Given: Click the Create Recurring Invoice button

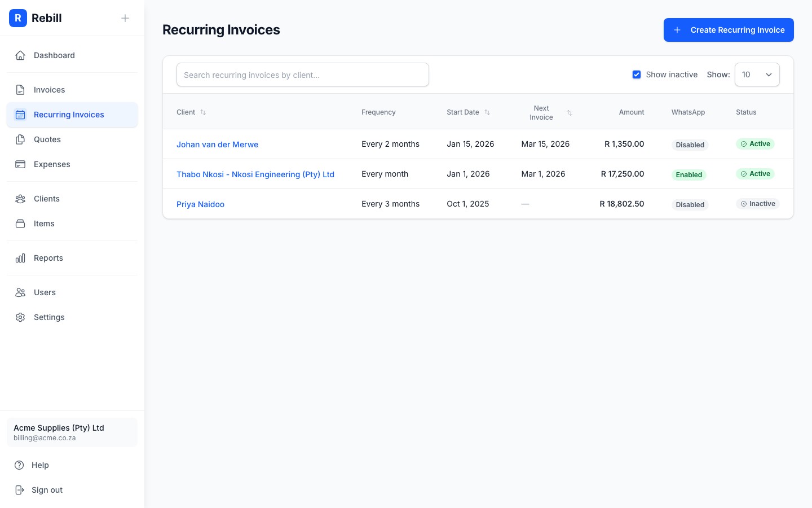Looking at the screenshot, I should [x=729, y=30].
